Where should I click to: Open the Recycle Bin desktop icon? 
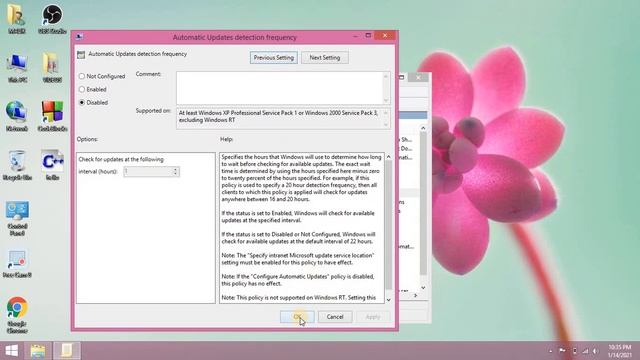coord(17,165)
